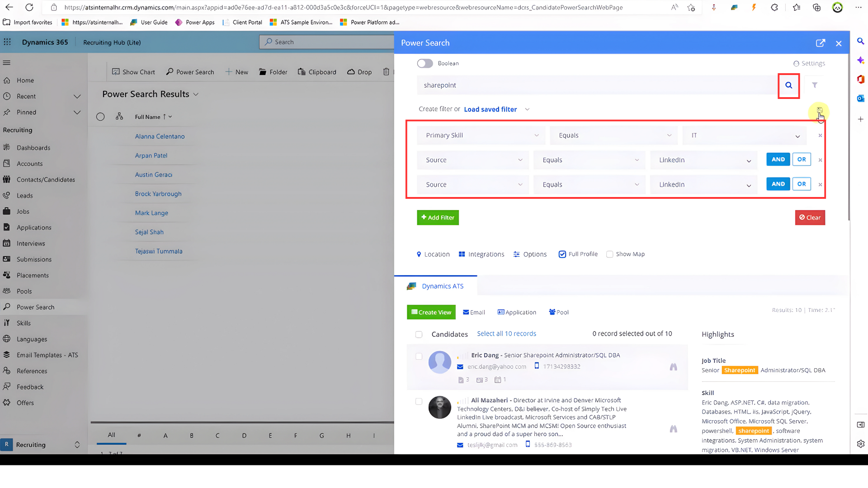The width and height of the screenshot is (868, 488).
Task: Remove the Primary Skill filter row
Action: (x=820, y=136)
